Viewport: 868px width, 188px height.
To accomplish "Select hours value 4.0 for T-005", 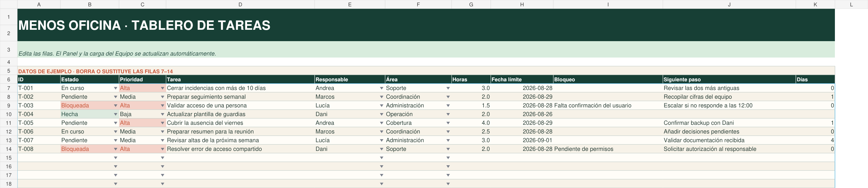I will (471, 123).
